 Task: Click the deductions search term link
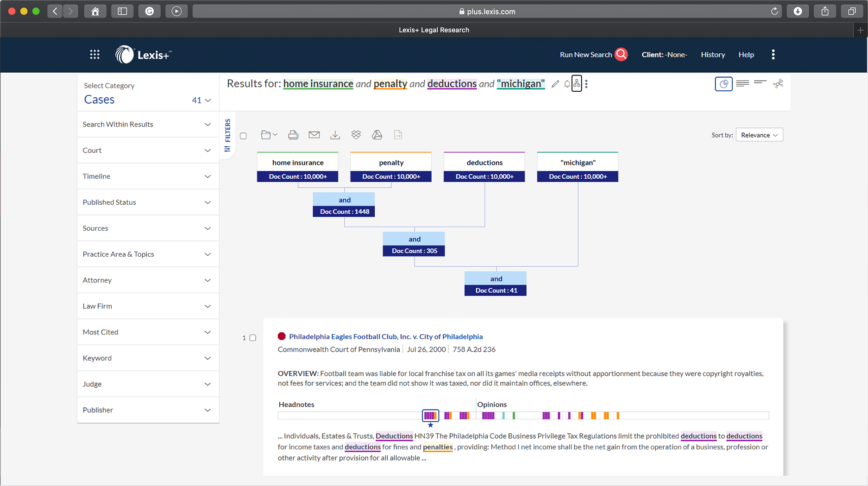point(452,84)
